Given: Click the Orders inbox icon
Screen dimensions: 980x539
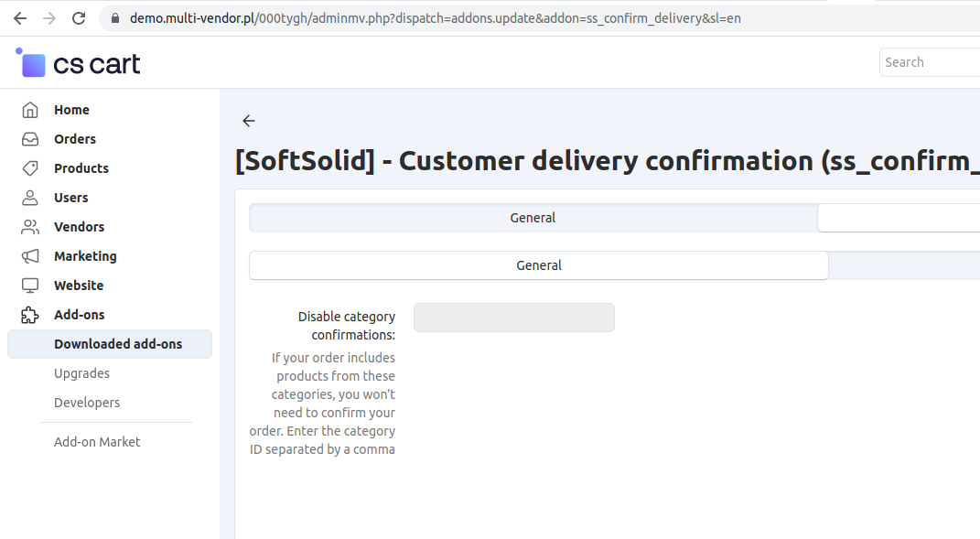Looking at the screenshot, I should click(30, 139).
